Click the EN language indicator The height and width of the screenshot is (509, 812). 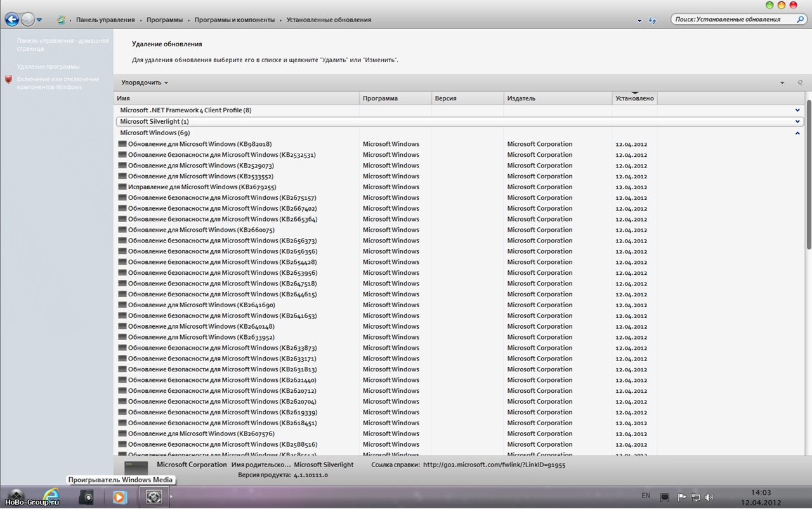pyautogui.click(x=646, y=496)
